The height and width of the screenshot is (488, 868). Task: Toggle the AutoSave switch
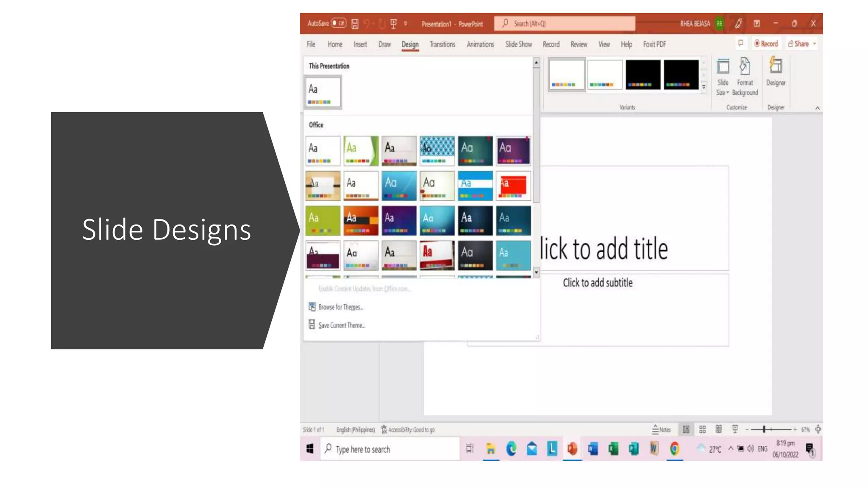(x=339, y=23)
